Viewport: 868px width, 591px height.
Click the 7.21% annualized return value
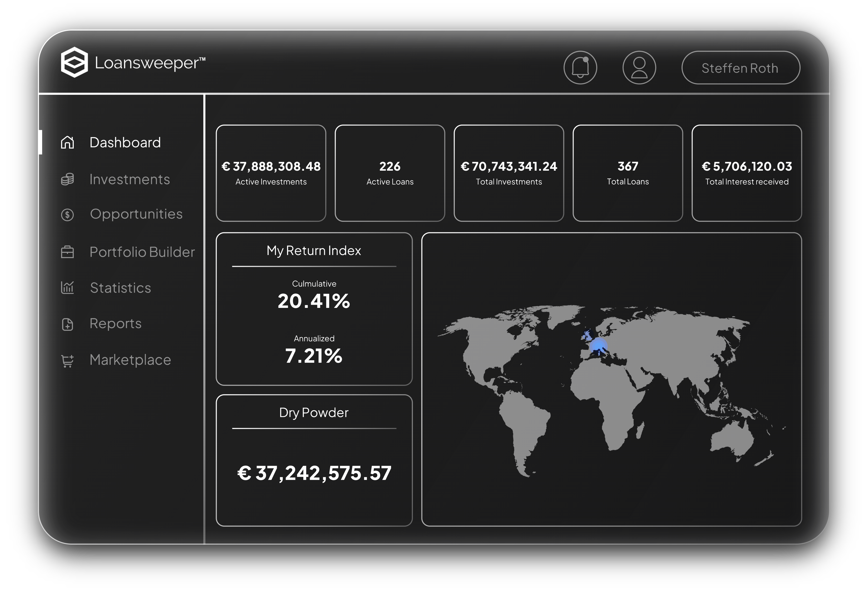click(x=314, y=356)
